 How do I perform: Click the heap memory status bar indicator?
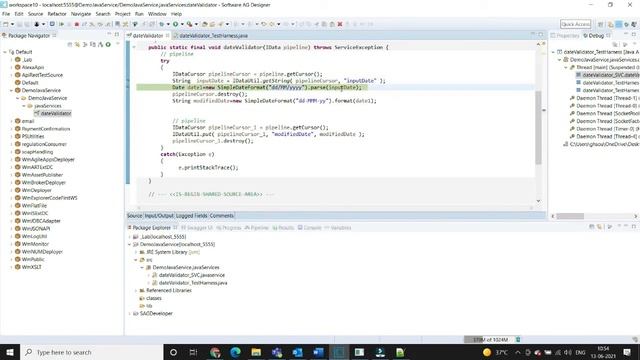(489, 340)
